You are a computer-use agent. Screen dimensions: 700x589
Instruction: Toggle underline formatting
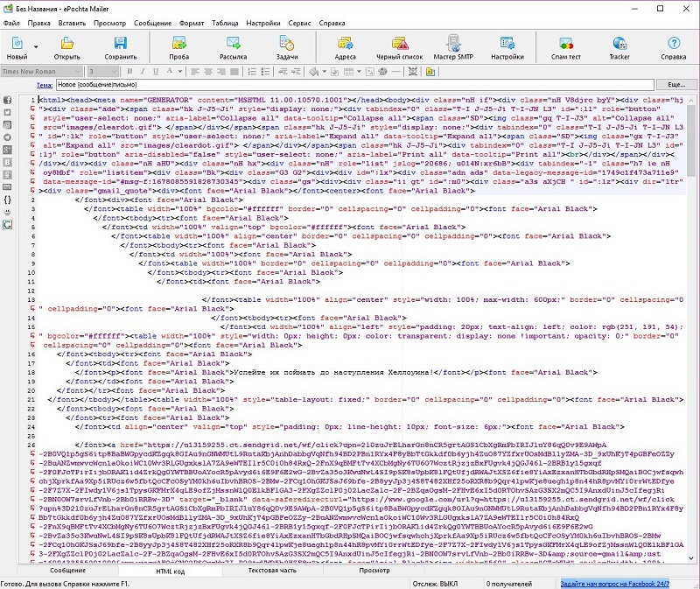point(156,72)
